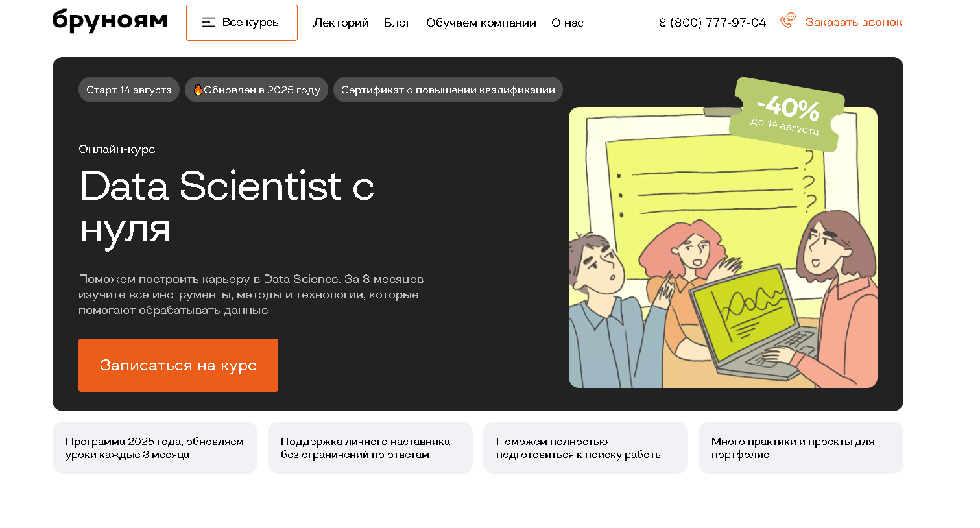The image size is (980, 528).
Task: Select the Обновлен в 2025 году badge
Action: (256, 90)
